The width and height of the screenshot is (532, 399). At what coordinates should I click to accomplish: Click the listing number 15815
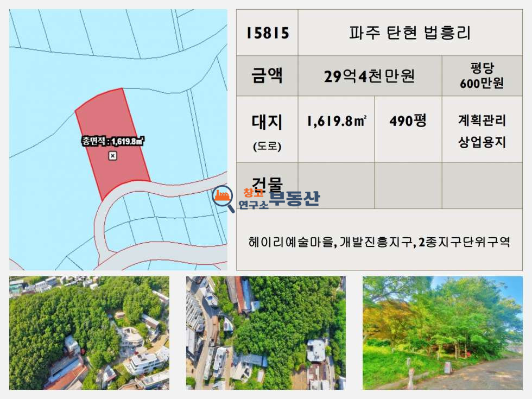(267, 33)
